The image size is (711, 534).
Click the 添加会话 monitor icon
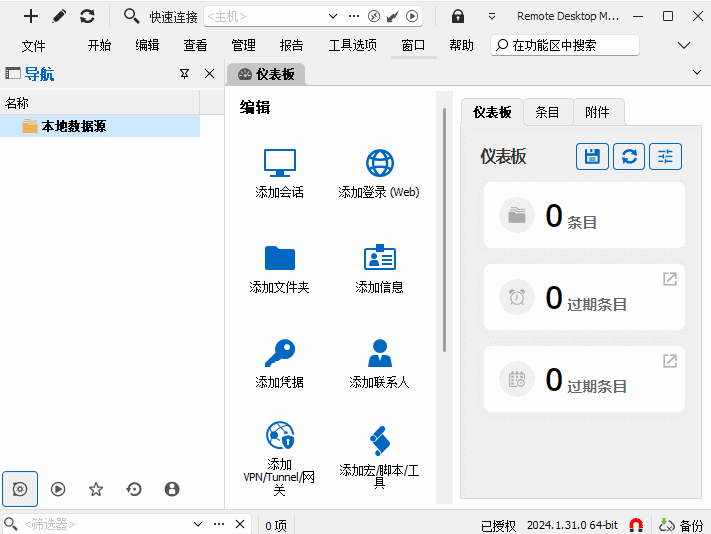point(280,163)
